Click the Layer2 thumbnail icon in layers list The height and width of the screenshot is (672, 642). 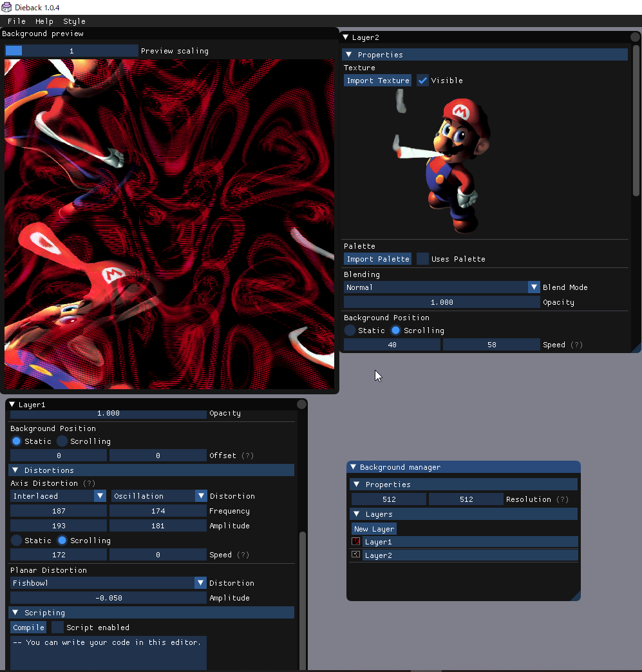click(x=356, y=555)
